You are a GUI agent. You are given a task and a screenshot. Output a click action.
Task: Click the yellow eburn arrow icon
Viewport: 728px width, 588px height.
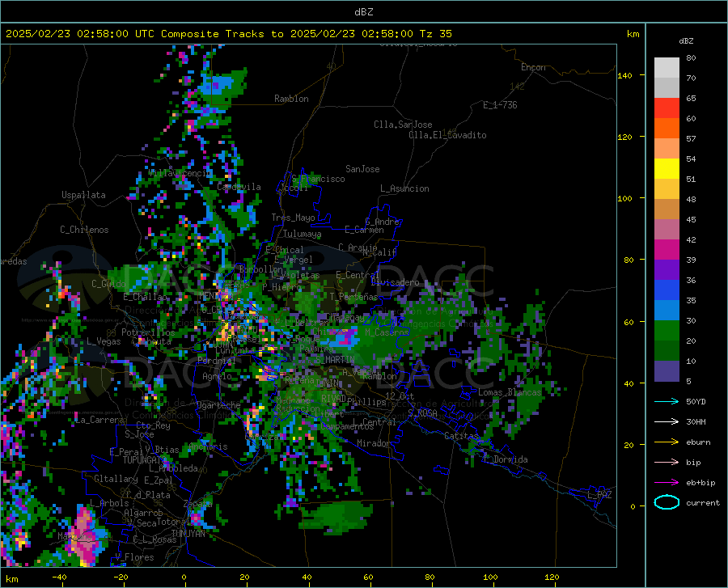point(667,442)
